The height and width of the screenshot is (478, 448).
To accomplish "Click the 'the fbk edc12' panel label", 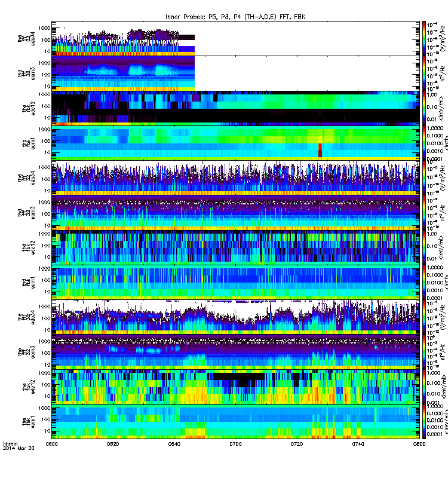I will pos(28,387).
